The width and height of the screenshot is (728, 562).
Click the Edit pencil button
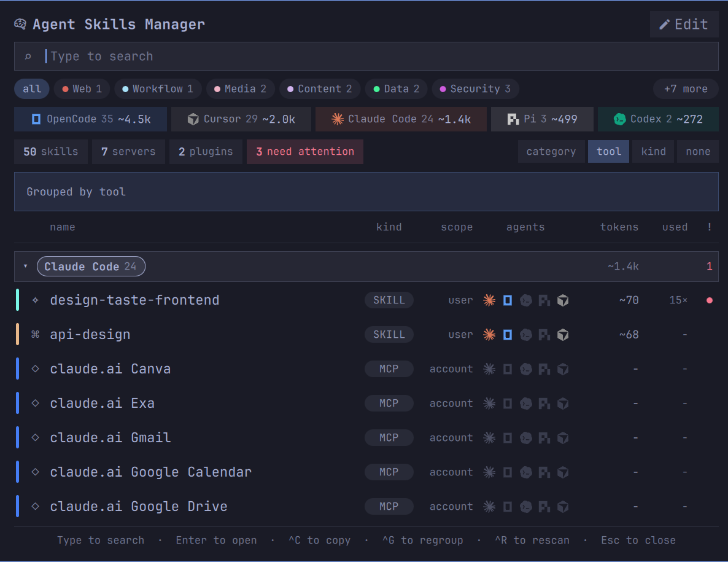pyautogui.click(x=684, y=24)
